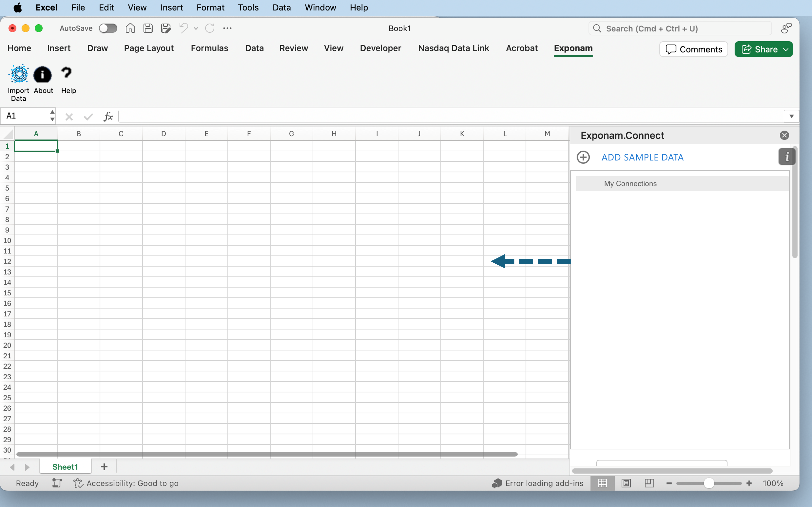
Task: Click the Name Box stepper arrows
Action: click(x=52, y=116)
